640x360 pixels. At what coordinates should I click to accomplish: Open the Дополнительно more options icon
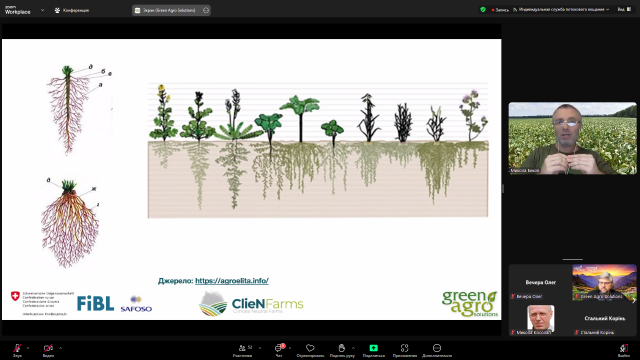(437, 348)
